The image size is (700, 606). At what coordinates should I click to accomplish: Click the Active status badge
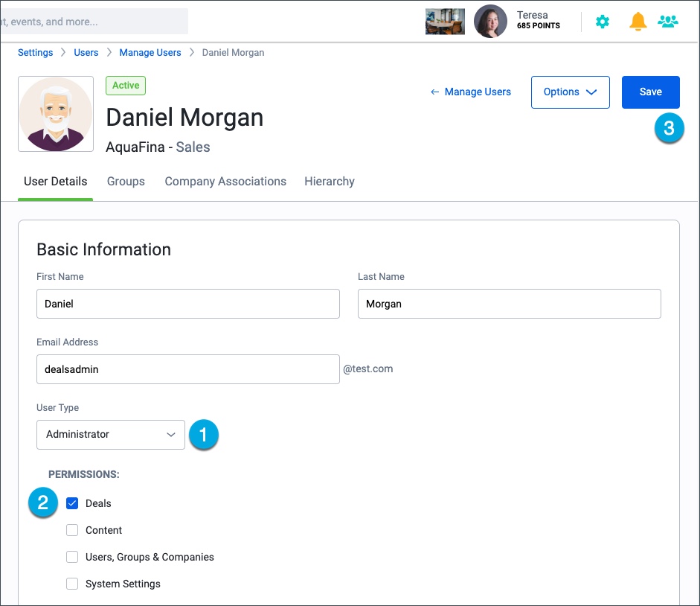tap(126, 86)
